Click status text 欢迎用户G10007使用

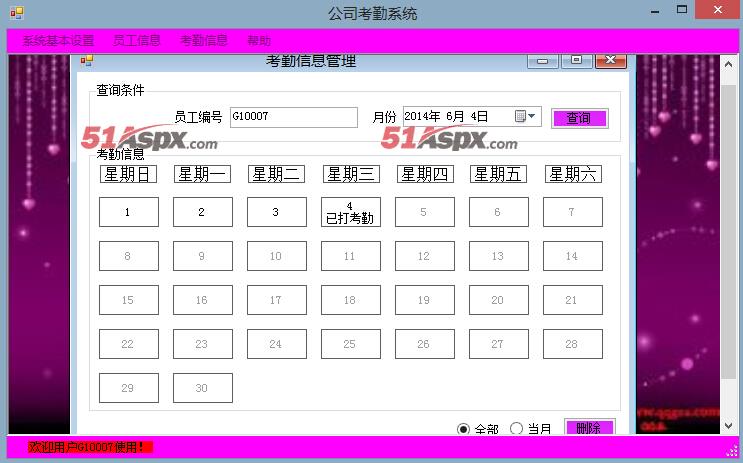click(90, 447)
